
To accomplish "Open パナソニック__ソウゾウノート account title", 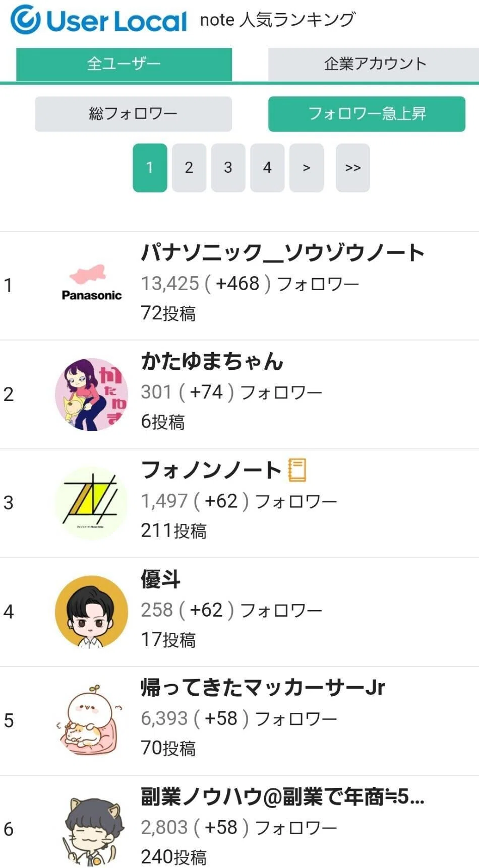I will [x=283, y=252].
